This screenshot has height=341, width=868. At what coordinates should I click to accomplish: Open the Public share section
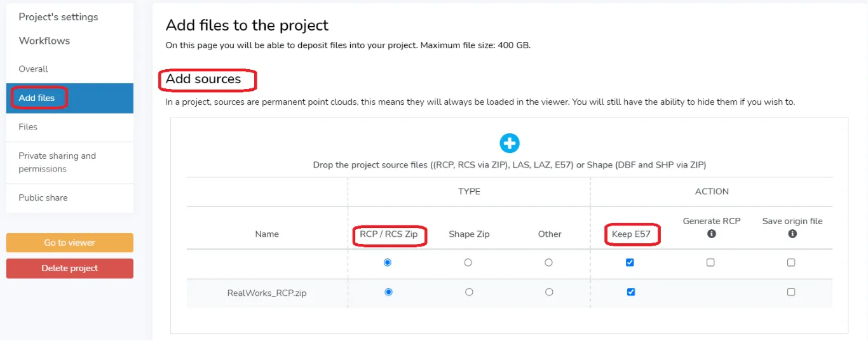pyautogui.click(x=70, y=198)
